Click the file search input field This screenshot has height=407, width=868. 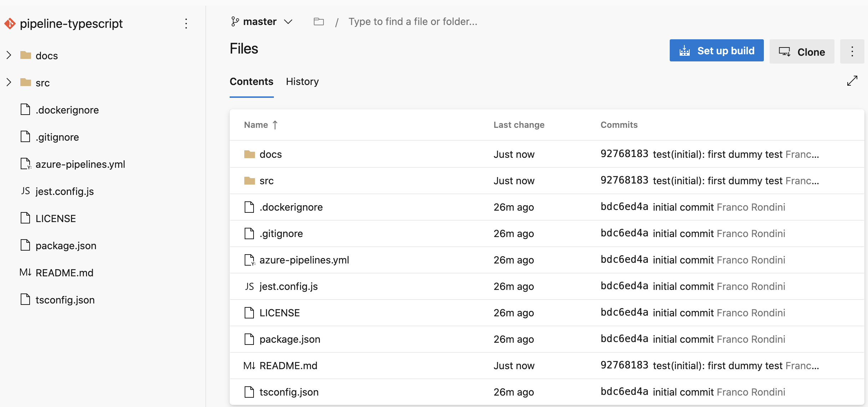[413, 21]
